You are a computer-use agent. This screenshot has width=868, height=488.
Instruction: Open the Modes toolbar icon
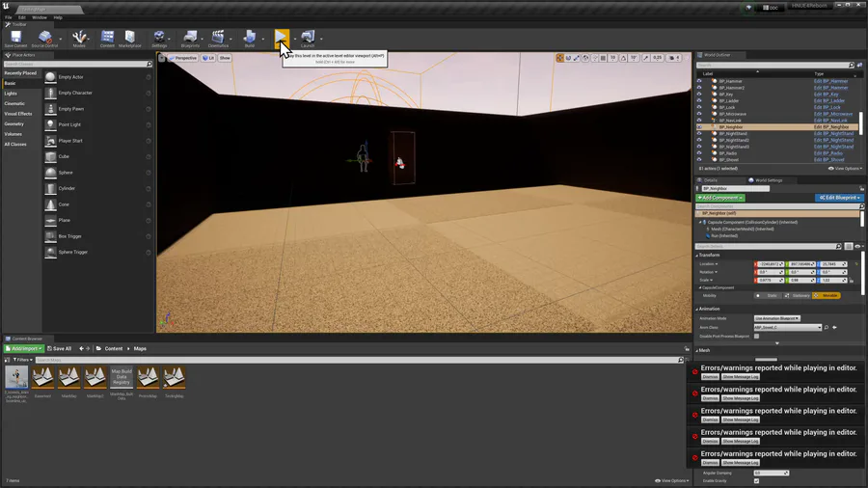(x=79, y=38)
